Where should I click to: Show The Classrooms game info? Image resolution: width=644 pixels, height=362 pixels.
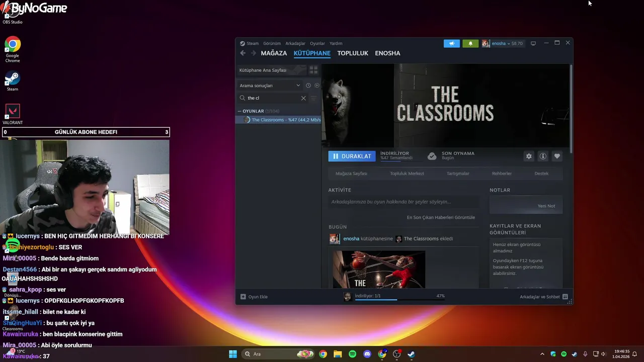[543, 156]
